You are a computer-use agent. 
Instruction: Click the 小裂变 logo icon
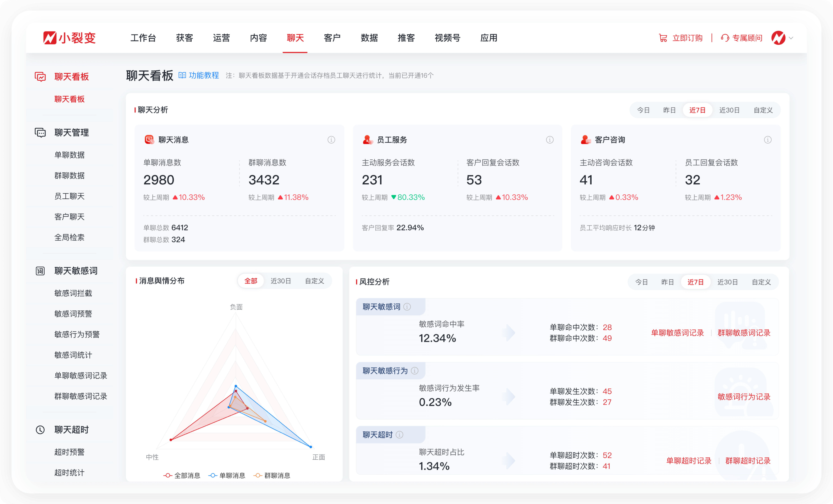[50, 38]
